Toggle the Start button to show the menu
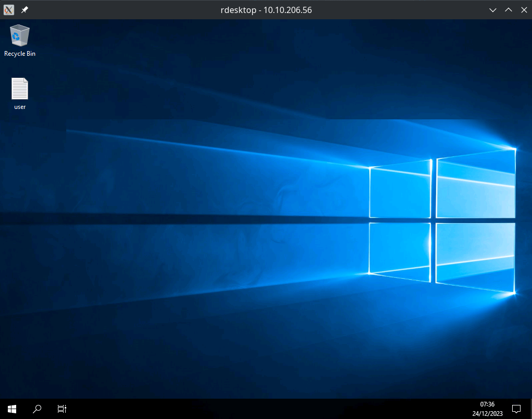Viewport: 532px width, 419px height. point(11,409)
